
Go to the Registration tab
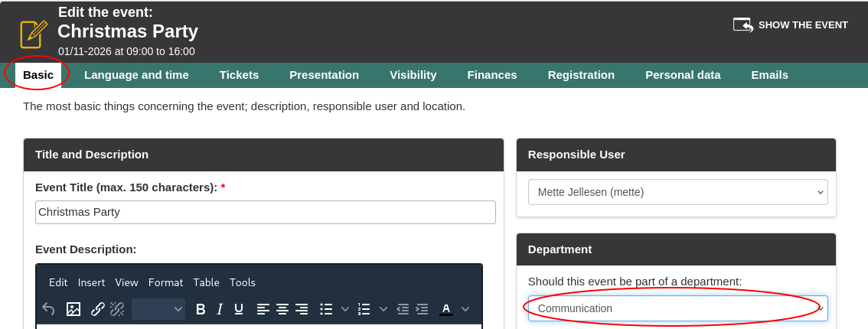pyautogui.click(x=581, y=75)
